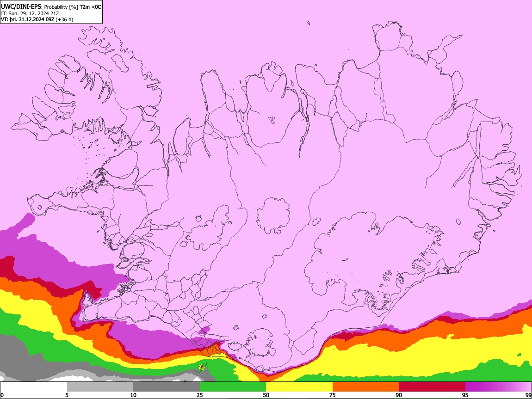Click the 'T2m <0C' parameter label
This screenshot has width=532, height=399.
90,7
